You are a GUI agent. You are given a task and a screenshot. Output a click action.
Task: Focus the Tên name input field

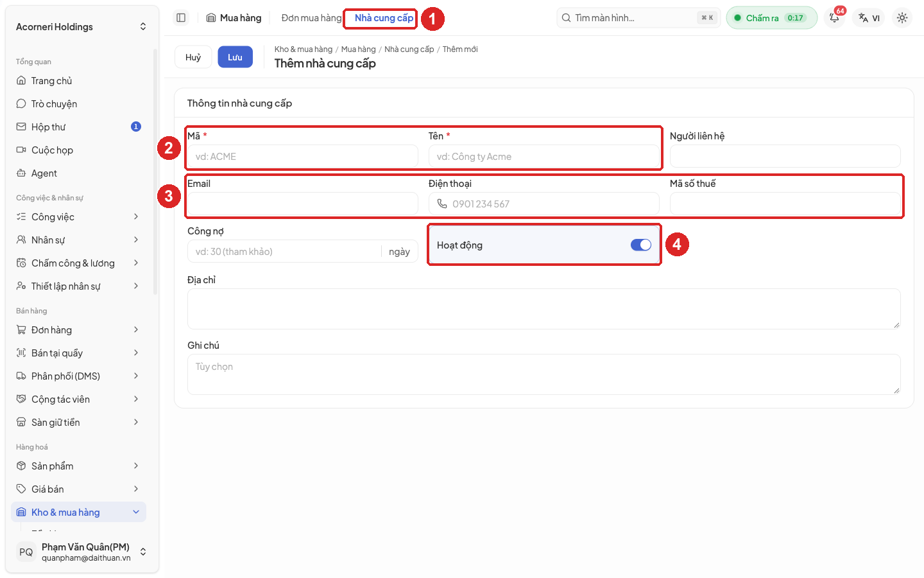coord(544,157)
